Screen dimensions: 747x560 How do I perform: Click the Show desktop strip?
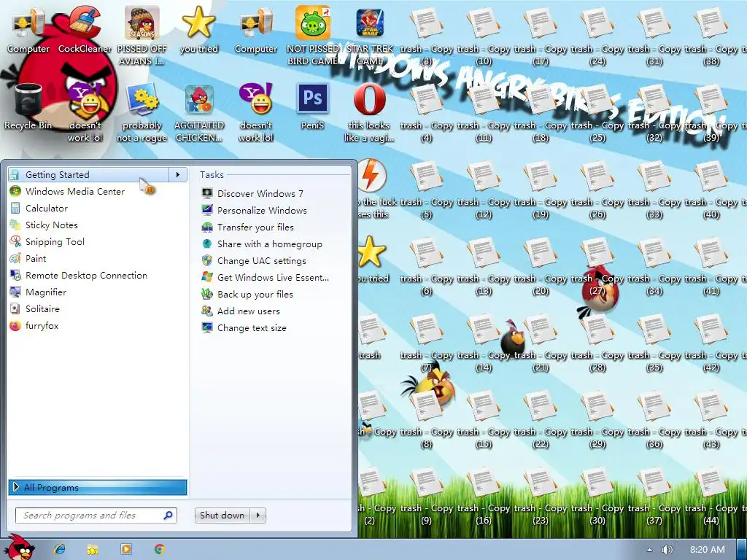coord(742,550)
